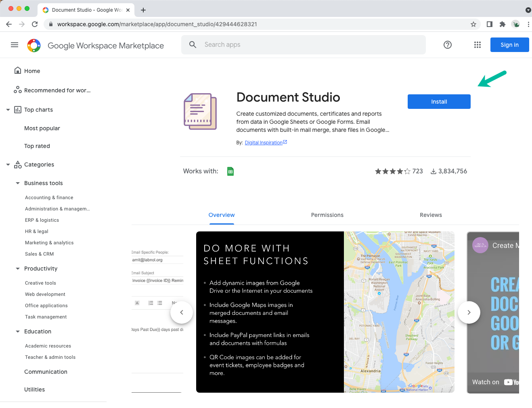Reload the page
This screenshot has height=408, width=532.
coord(35,24)
